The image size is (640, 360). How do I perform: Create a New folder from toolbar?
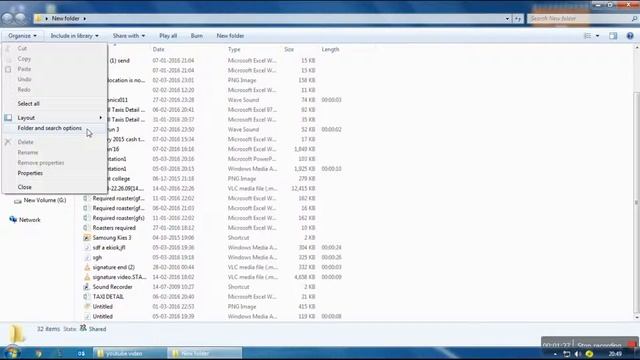230,36
